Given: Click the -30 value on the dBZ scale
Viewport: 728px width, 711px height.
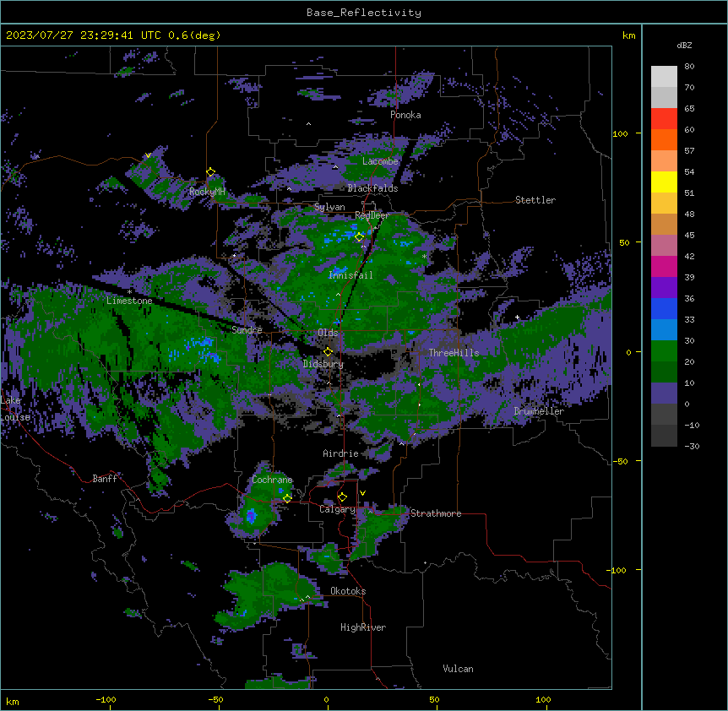Looking at the screenshot, I should pyautogui.click(x=692, y=446).
